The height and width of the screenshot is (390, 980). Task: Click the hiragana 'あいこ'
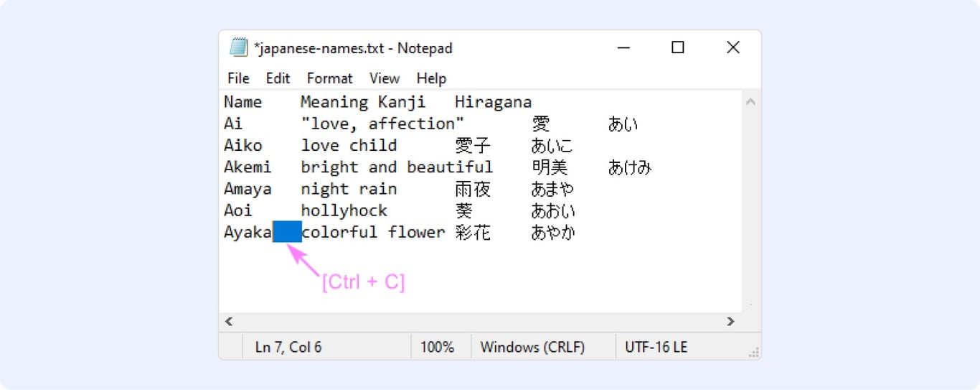click(552, 146)
